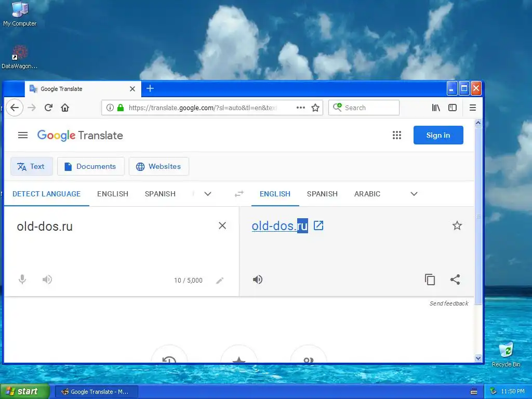This screenshot has width=532, height=399.
Task: Open the Google apps grid
Action: coord(396,135)
